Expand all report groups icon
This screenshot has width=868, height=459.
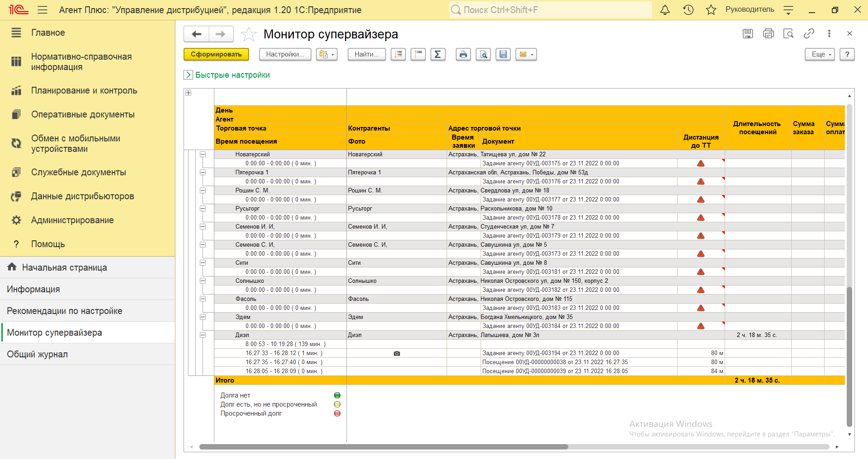click(x=398, y=54)
